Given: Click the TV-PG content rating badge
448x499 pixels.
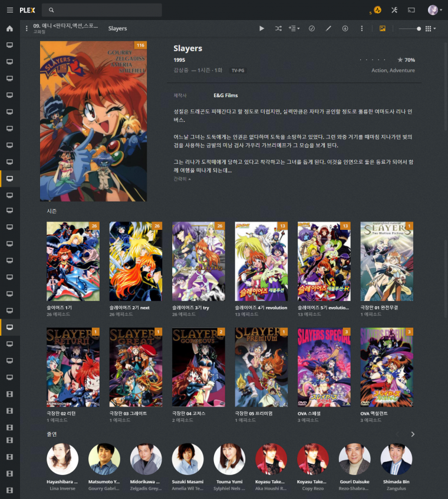Looking at the screenshot, I should point(238,70).
